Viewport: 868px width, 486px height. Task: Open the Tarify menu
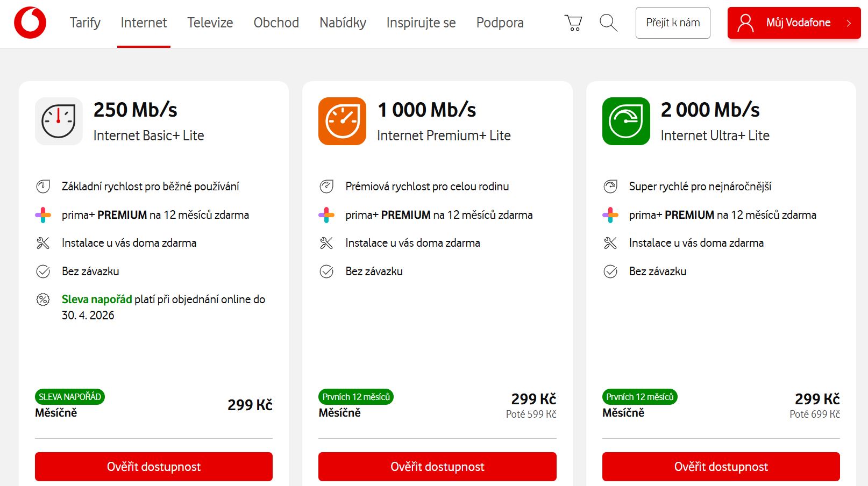85,23
